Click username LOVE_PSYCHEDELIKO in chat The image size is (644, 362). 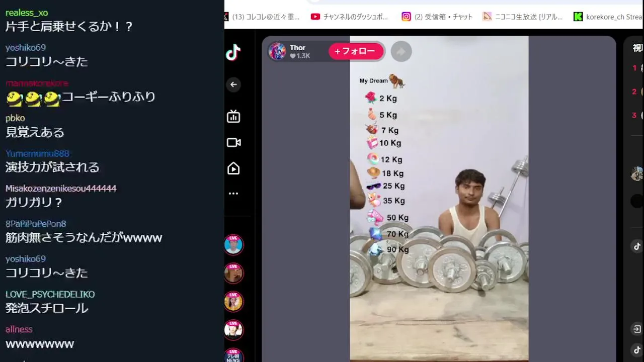click(x=50, y=294)
